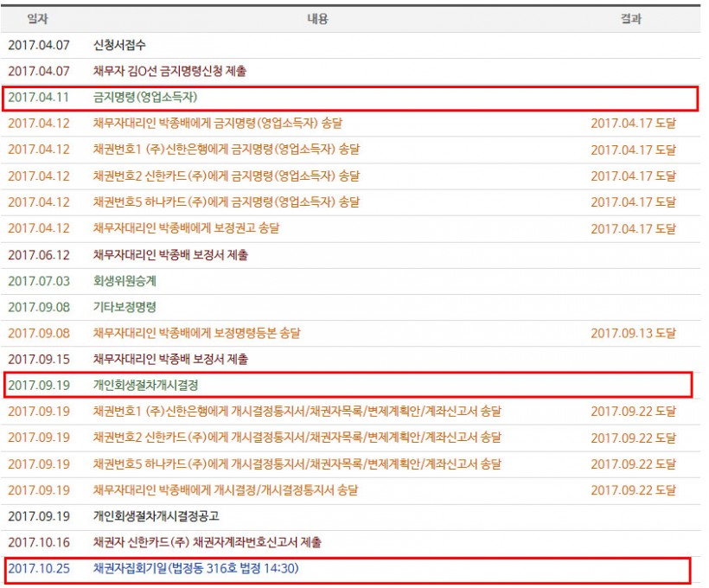
Task: Click '2017.09.22 도달' in the 채권번호2 개시결정통지서 row
Action: [633, 438]
